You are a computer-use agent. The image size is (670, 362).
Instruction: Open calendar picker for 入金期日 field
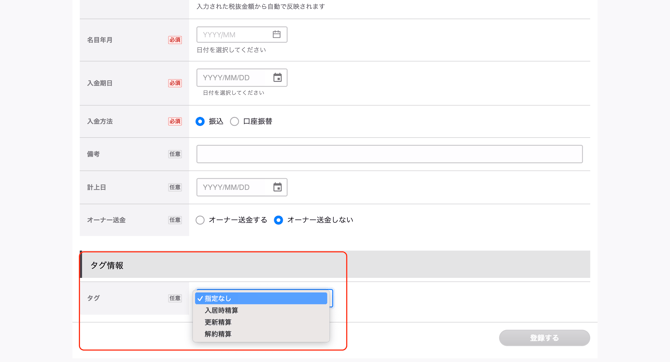click(x=277, y=77)
